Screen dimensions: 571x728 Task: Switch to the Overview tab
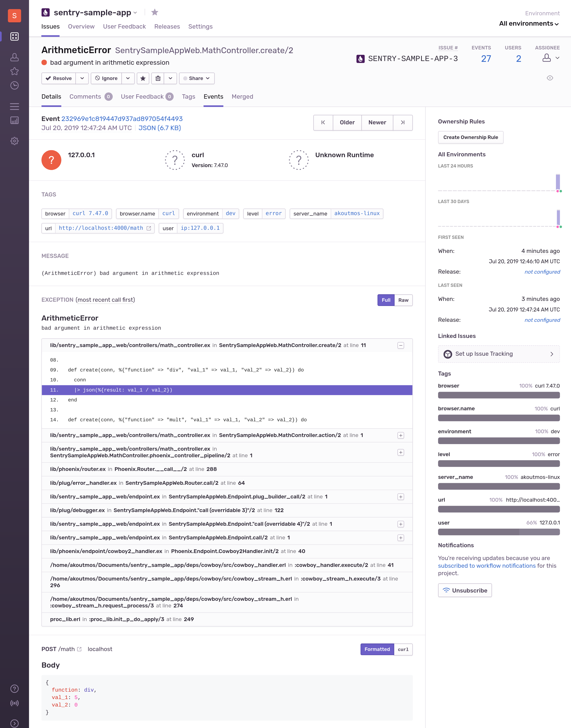click(x=81, y=26)
